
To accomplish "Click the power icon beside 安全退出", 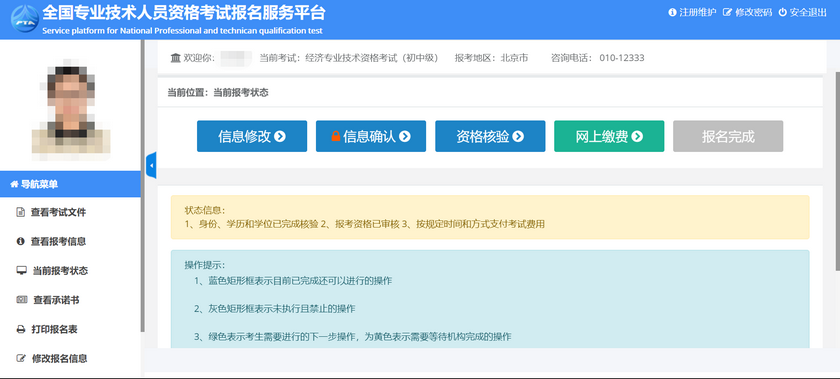I will click(783, 12).
